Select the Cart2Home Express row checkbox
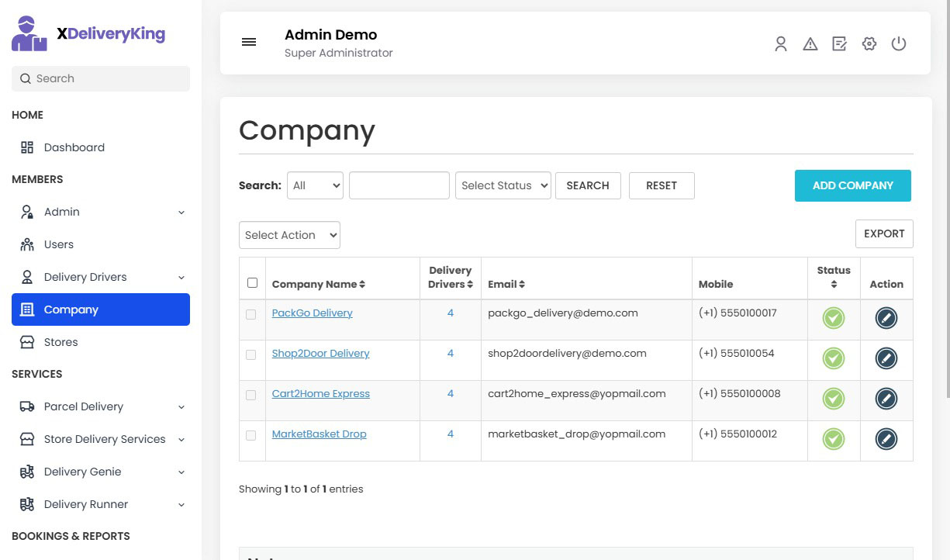 click(x=250, y=395)
